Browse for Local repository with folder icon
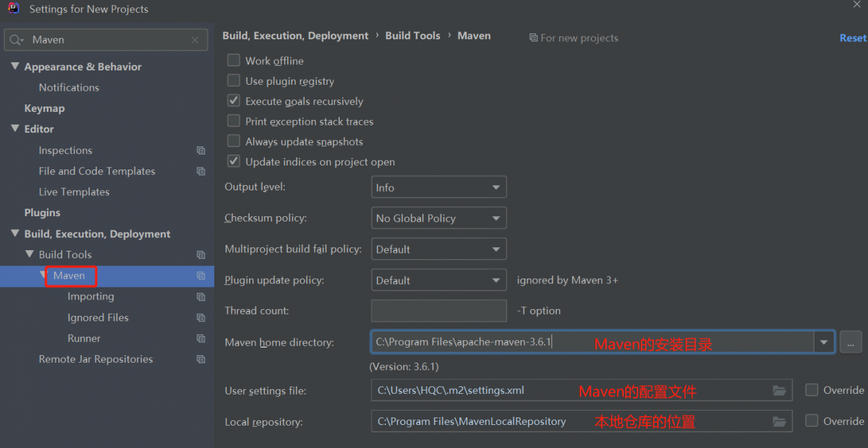The height and width of the screenshot is (448, 868). click(x=779, y=422)
